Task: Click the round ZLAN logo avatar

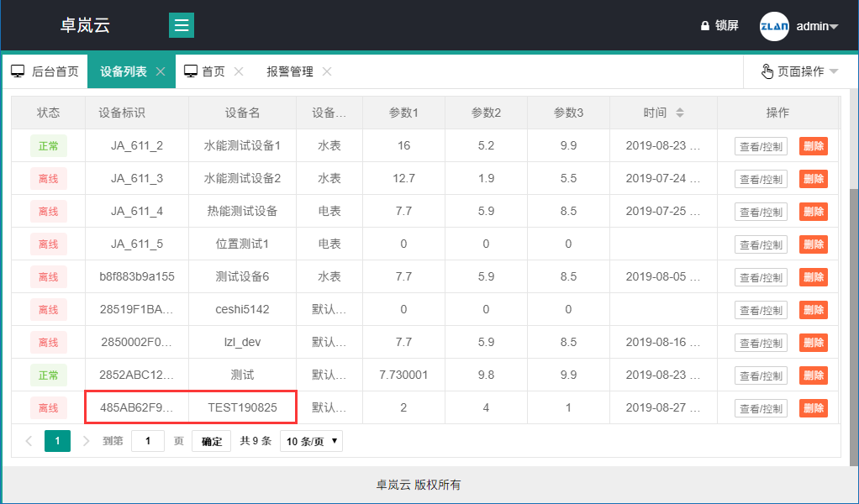Action: pos(773,25)
